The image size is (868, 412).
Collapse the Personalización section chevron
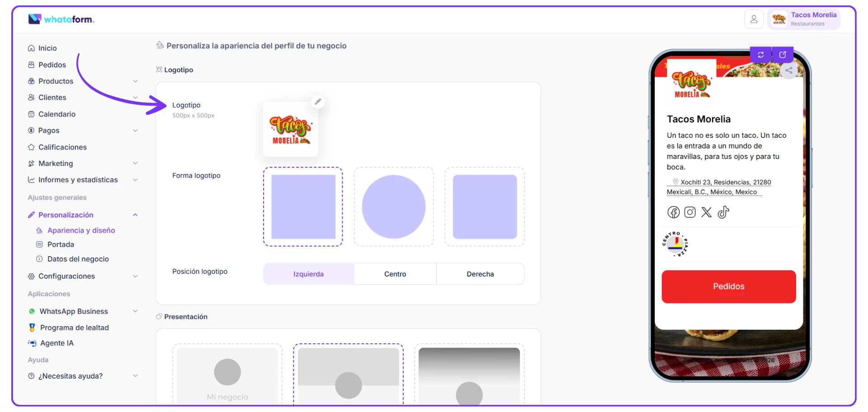[x=135, y=215]
